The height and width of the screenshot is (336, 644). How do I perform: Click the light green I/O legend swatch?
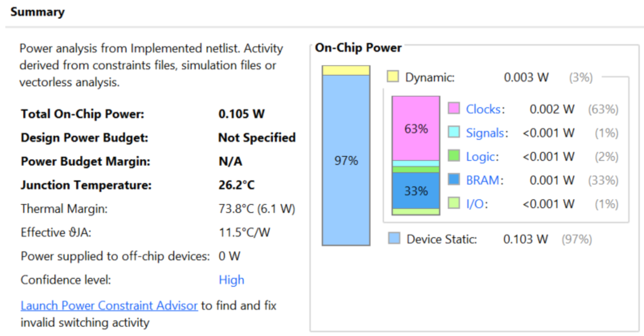pyautogui.click(x=453, y=203)
